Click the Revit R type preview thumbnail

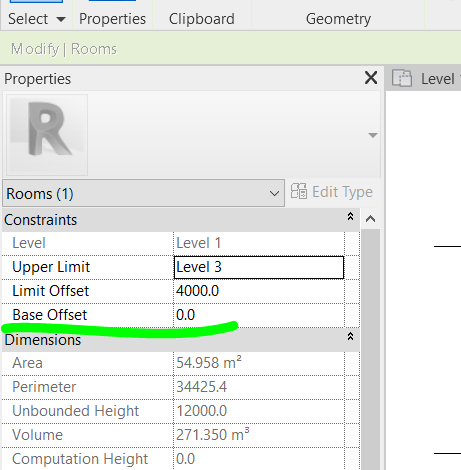(x=47, y=135)
